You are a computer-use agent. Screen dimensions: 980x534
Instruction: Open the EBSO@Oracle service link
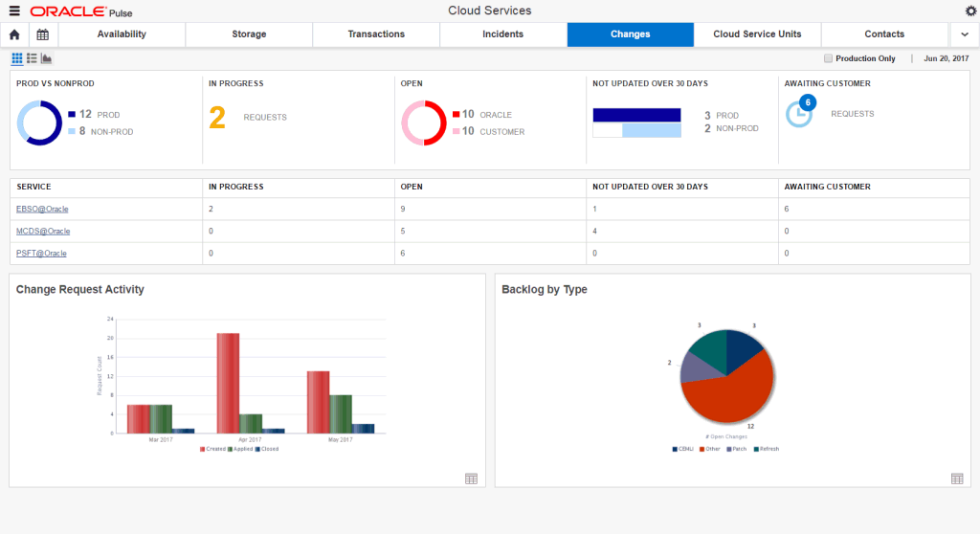[42, 209]
